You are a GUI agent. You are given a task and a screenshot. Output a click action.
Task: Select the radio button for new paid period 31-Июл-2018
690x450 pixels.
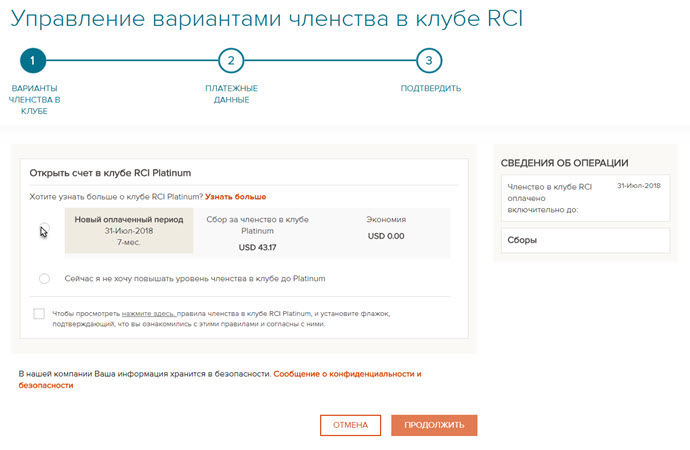(44, 229)
